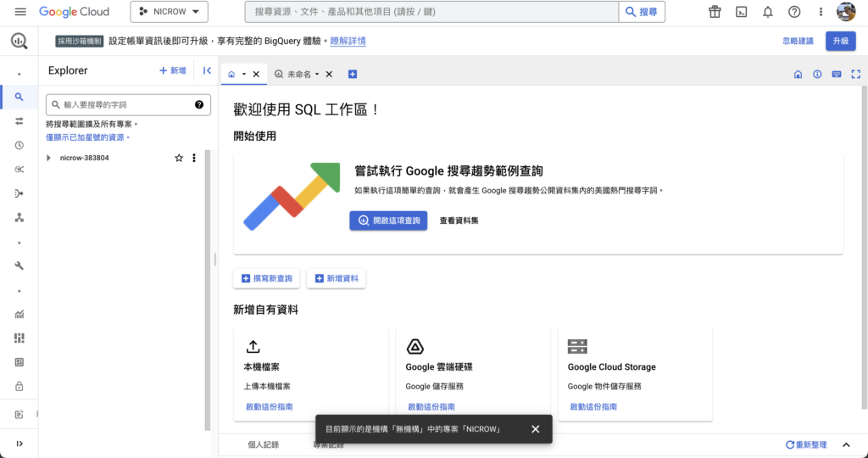Click the home icon at right of tab bar
The image size is (868, 458).
[798, 74]
